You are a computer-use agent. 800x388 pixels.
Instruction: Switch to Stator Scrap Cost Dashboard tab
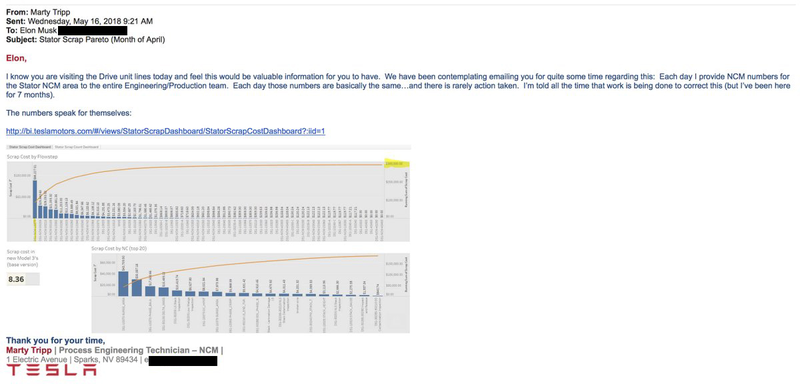click(30, 147)
